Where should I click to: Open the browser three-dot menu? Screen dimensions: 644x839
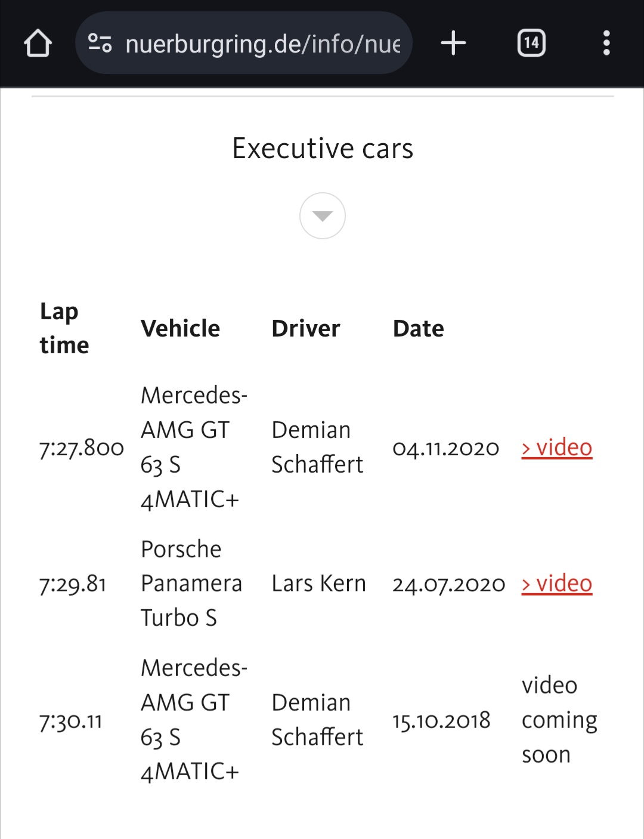[x=606, y=44]
